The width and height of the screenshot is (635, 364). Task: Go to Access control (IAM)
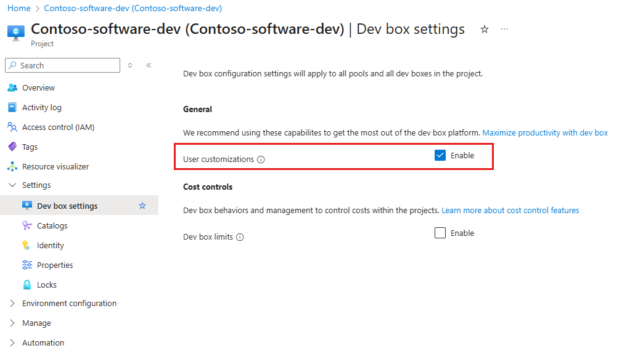pos(59,127)
